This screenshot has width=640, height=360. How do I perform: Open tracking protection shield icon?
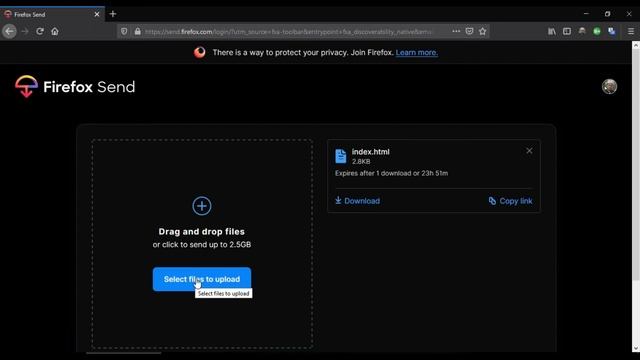click(x=124, y=31)
